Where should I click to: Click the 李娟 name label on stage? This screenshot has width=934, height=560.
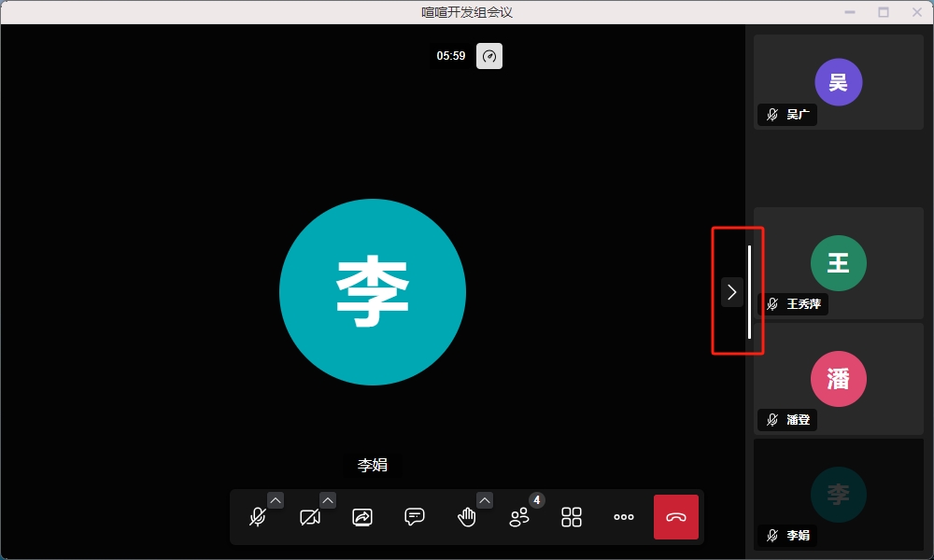tap(373, 465)
